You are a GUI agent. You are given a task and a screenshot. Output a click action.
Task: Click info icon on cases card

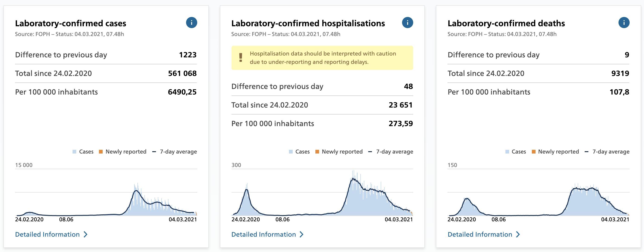[191, 23]
